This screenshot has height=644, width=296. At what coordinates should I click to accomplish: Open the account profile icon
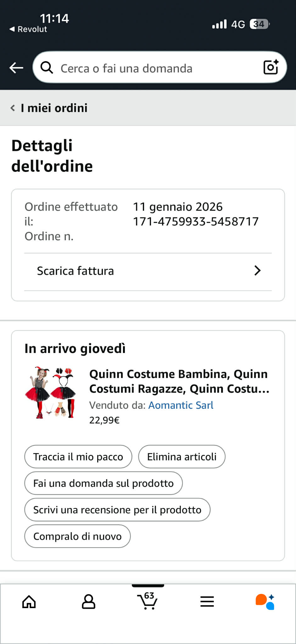88,602
